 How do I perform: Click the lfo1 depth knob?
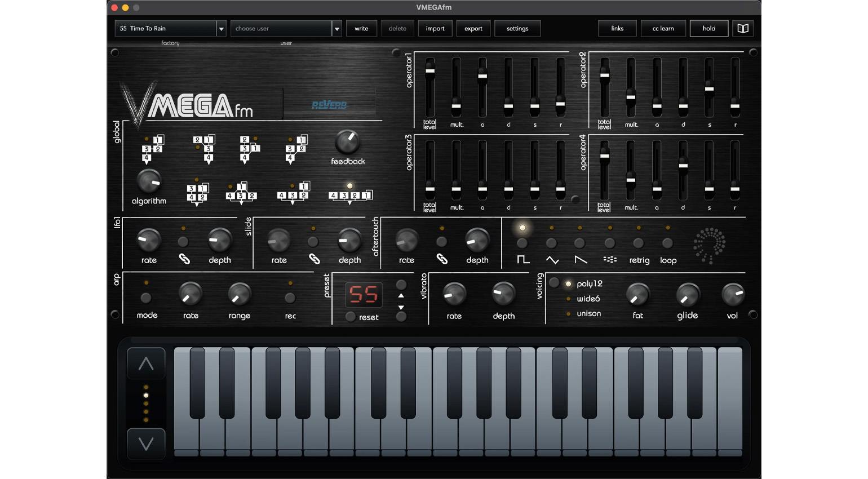point(219,240)
